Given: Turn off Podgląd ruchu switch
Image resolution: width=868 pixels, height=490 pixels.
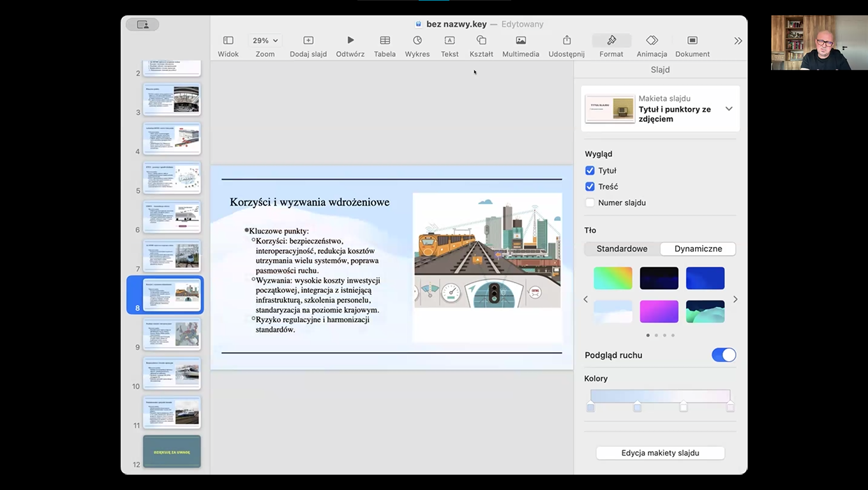Looking at the screenshot, I should pos(724,355).
